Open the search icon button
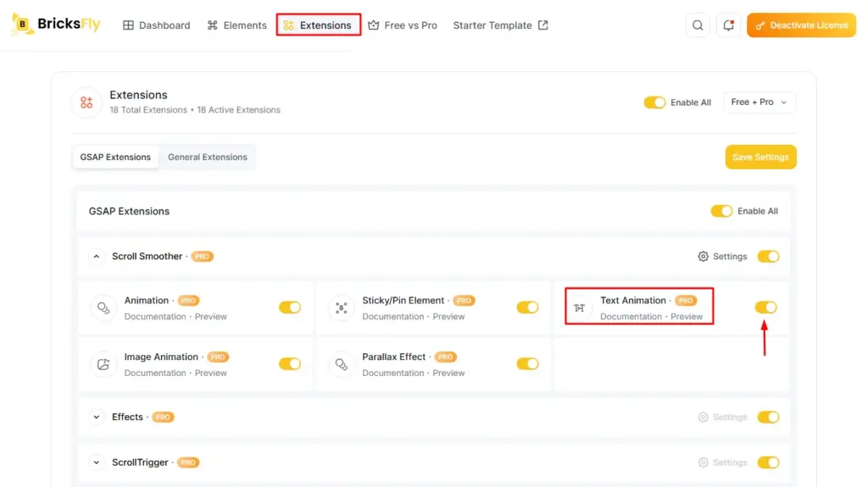This screenshot has width=868, height=487. [698, 25]
